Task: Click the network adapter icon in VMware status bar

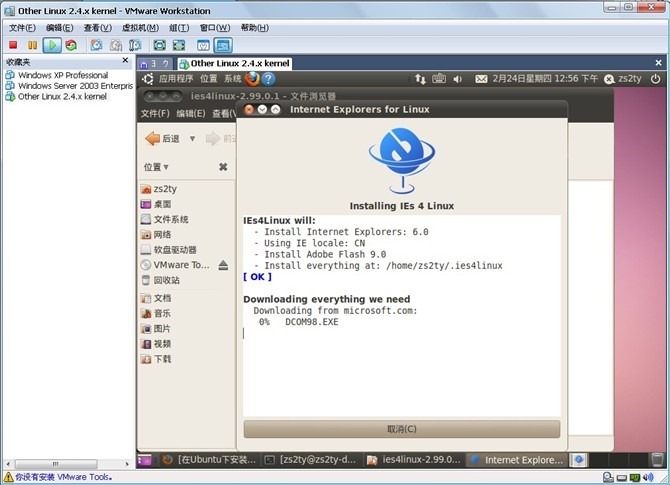Action: [635, 477]
